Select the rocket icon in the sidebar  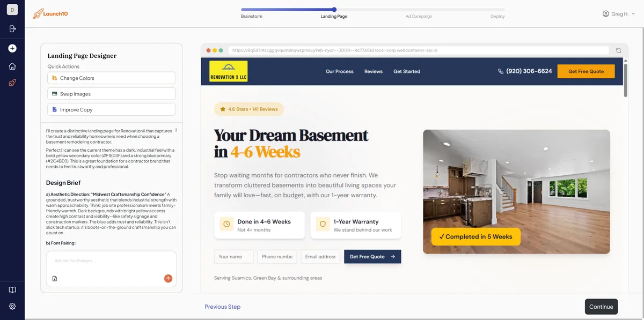pos(12,82)
